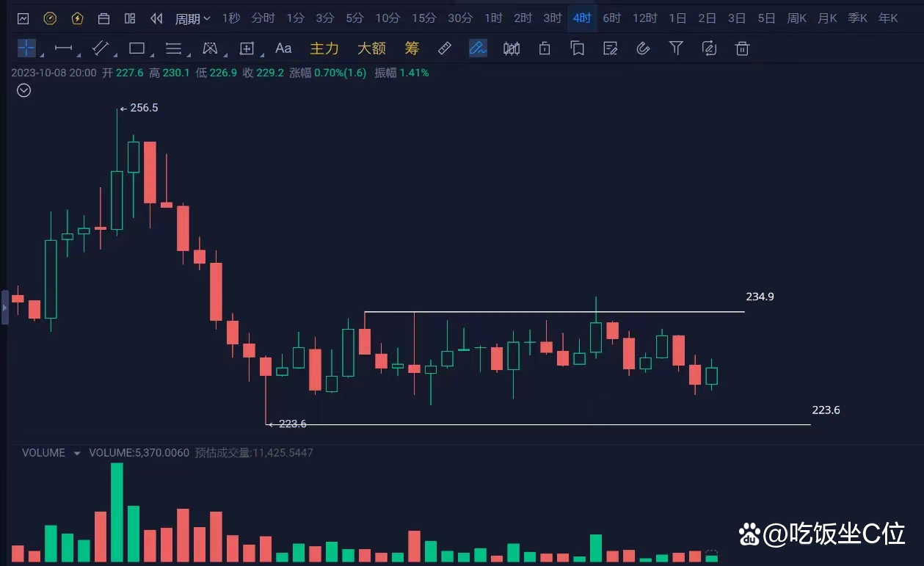The height and width of the screenshot is (566, 924).
Task: Click the candlestick chart style icon
Action: [x=512, y=48]
